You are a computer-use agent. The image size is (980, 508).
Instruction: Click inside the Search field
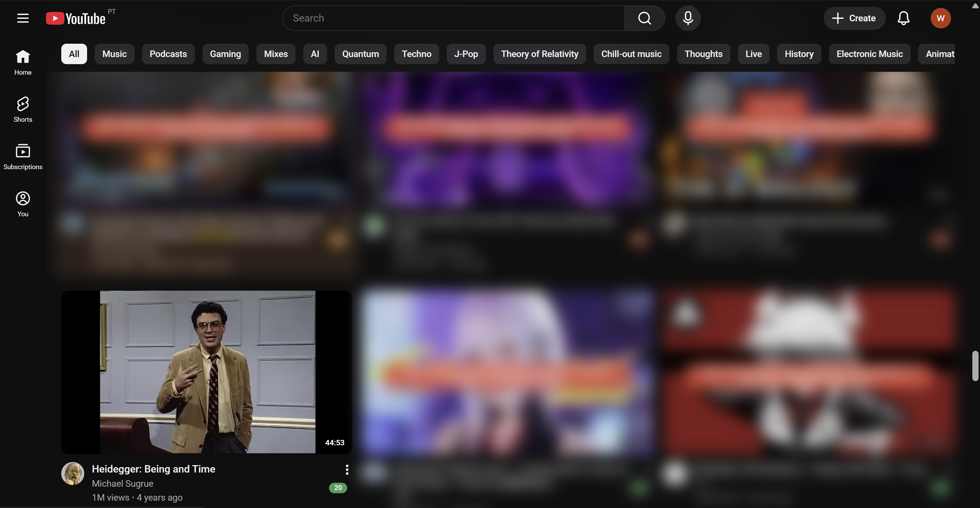click(453, 18)
